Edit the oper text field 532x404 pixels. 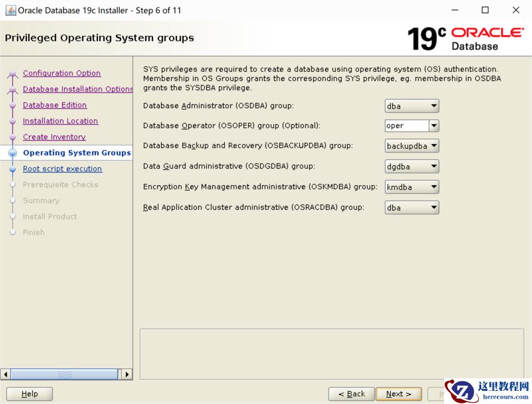point(407,126)
